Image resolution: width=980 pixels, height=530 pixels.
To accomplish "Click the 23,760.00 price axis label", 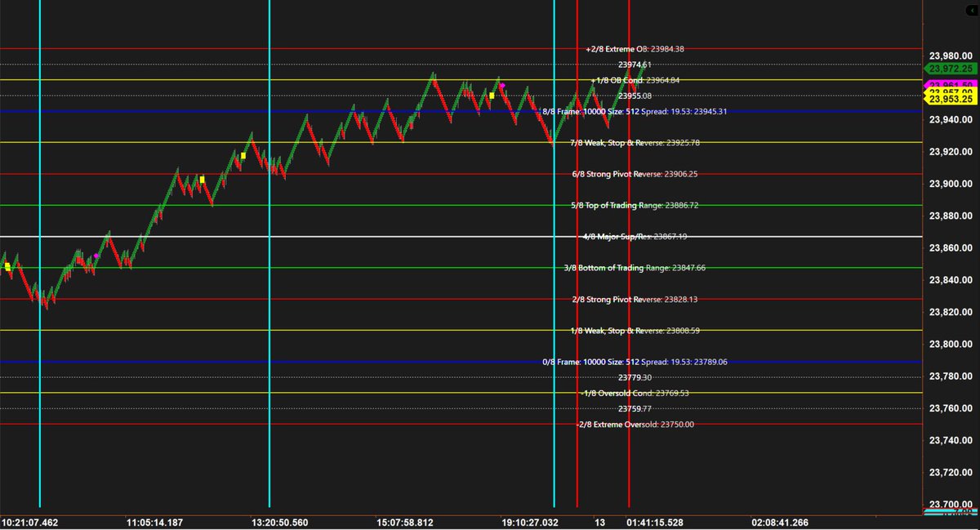I will point(949,408).
